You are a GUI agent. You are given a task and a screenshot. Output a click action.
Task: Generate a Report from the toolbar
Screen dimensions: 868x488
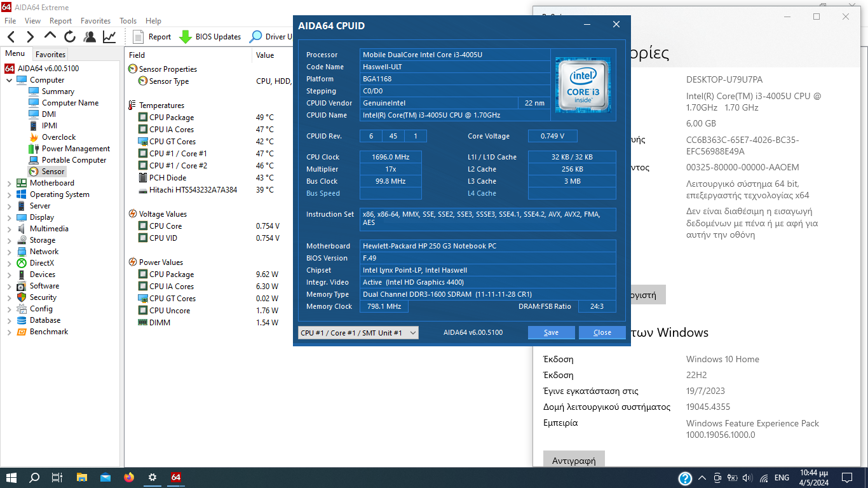(x=152, y=37)
